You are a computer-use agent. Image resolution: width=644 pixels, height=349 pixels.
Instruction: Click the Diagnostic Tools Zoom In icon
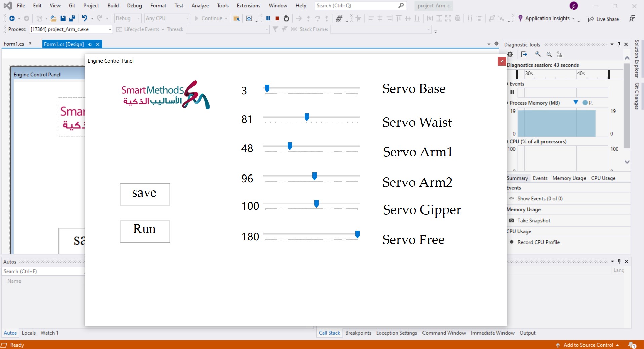[x=538, y=54]
